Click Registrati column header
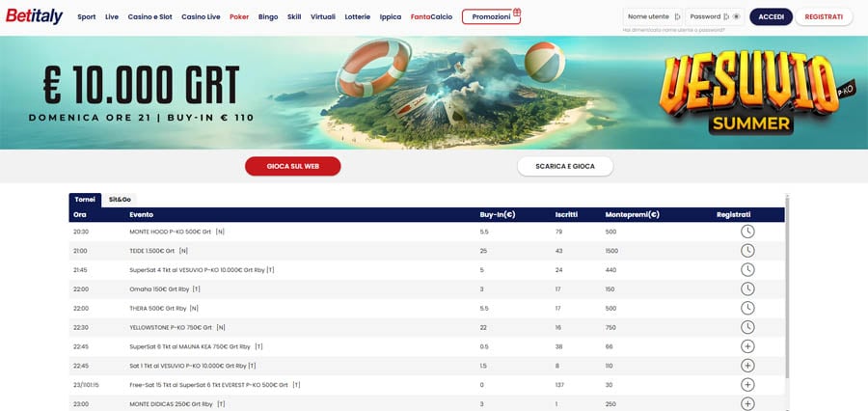Image resolution: width=868 pixels, height=411 pixels. 734,214
